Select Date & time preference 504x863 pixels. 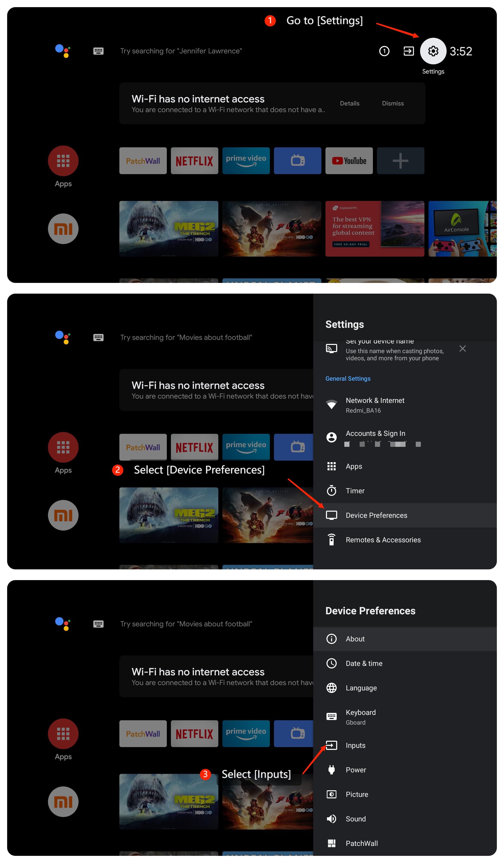click(364, 663)
